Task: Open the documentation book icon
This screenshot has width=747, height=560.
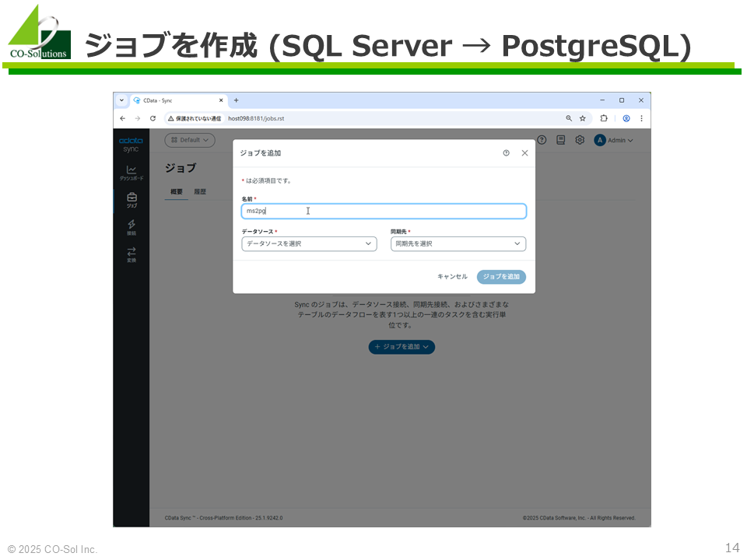Action: (x=561, y=140)
